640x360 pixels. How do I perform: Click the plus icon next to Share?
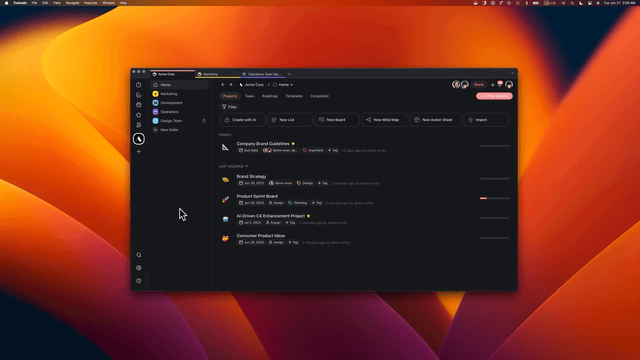click(493, 85)
